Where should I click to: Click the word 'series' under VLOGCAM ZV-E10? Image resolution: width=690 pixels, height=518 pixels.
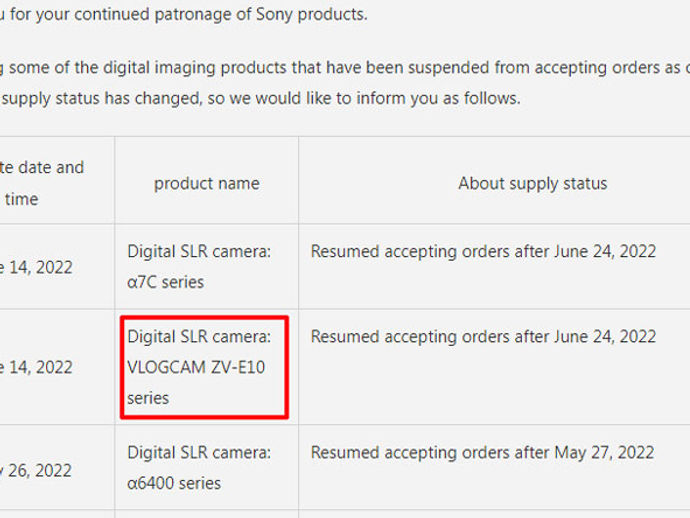tap(148, 398)
